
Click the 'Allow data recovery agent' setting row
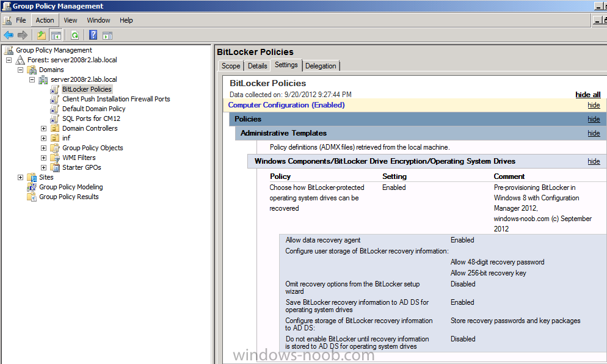[443, 240]
